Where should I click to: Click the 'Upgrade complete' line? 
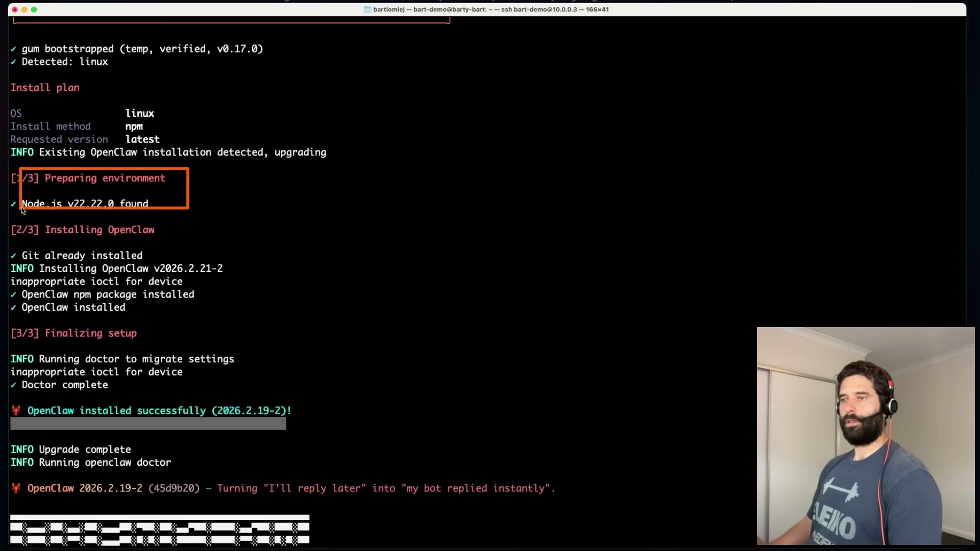71,449
